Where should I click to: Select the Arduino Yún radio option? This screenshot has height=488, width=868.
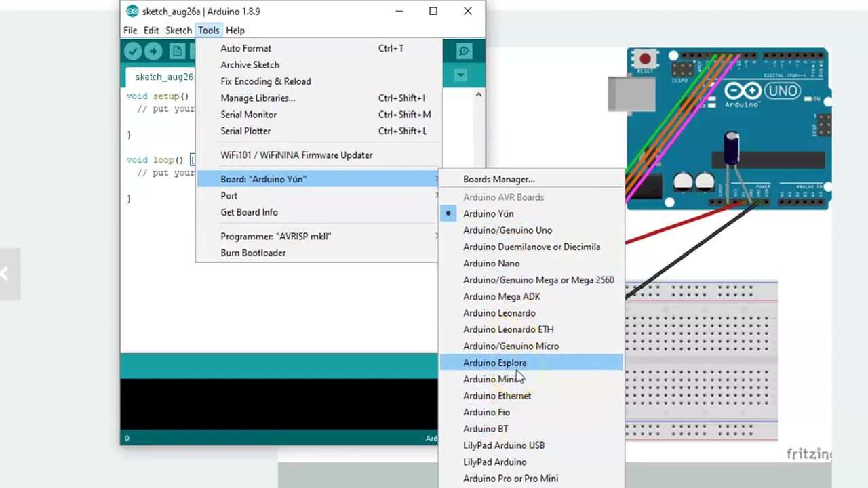(531, 213)
